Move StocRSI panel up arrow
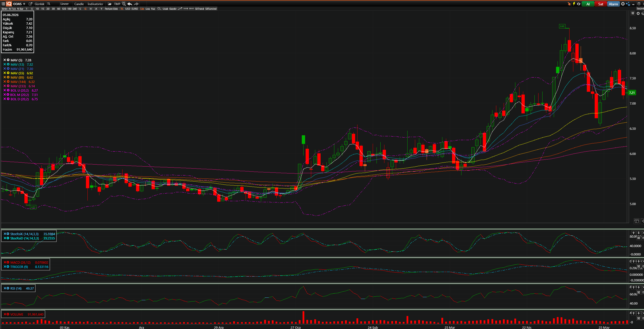Screen dimensions: 644x329 634,233
